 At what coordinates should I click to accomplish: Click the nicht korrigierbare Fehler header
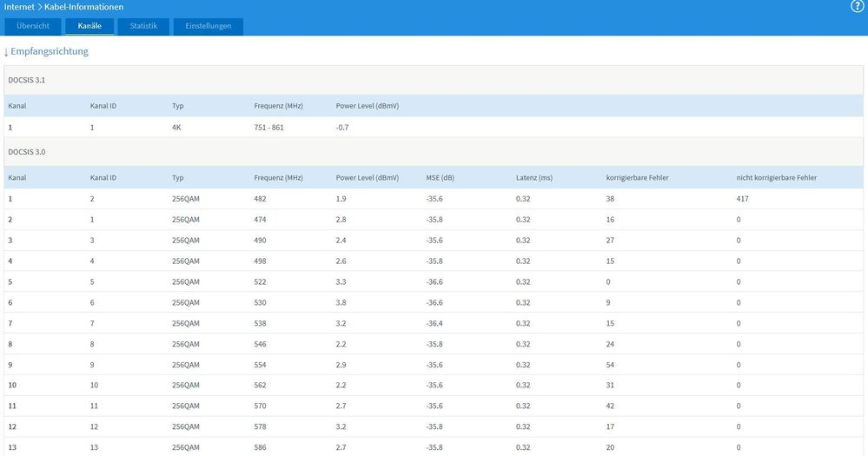point(776,177)
